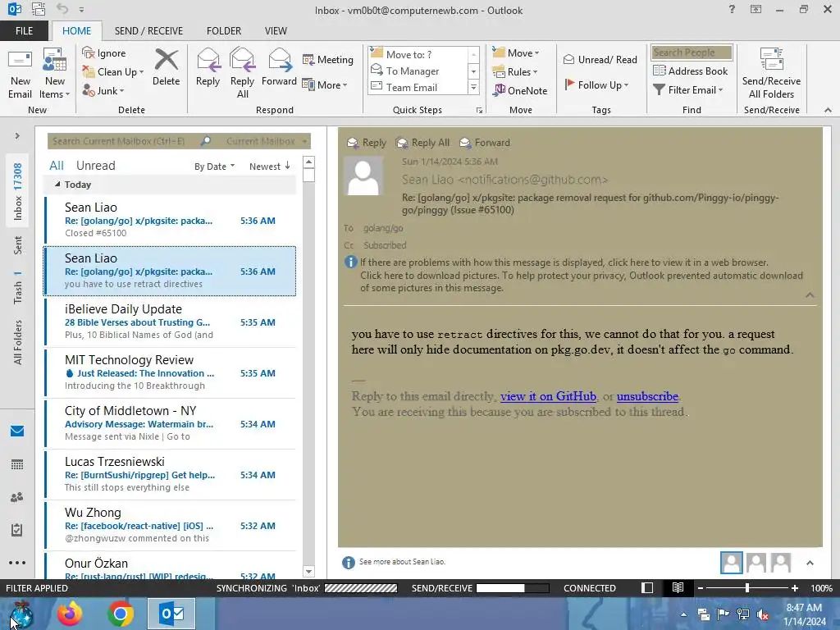Open the Tasks navigation icon
The height and width of the screenshot is (630, 840).
17,530
